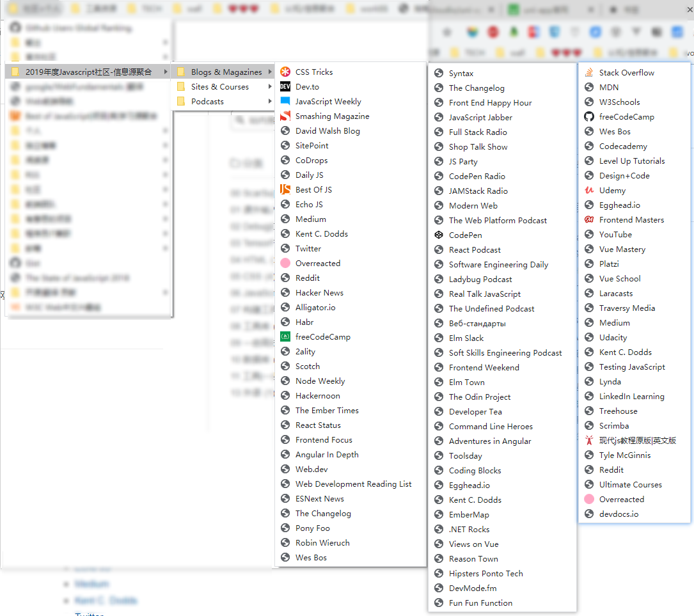Click the Dev.to favicon icon
The image size is (694, 616).
coord(285,87)
